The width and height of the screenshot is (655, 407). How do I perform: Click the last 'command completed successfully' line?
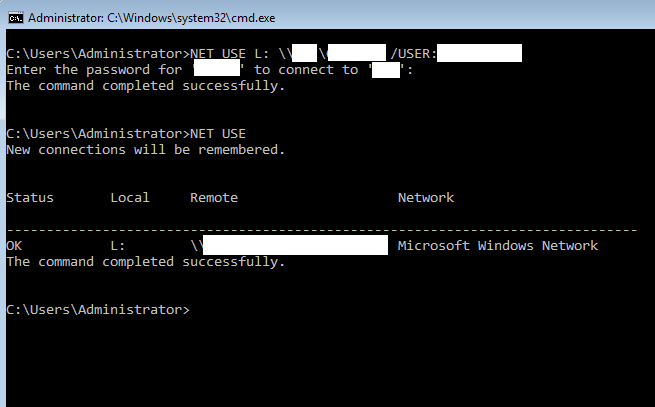click(x=145, y=262)
